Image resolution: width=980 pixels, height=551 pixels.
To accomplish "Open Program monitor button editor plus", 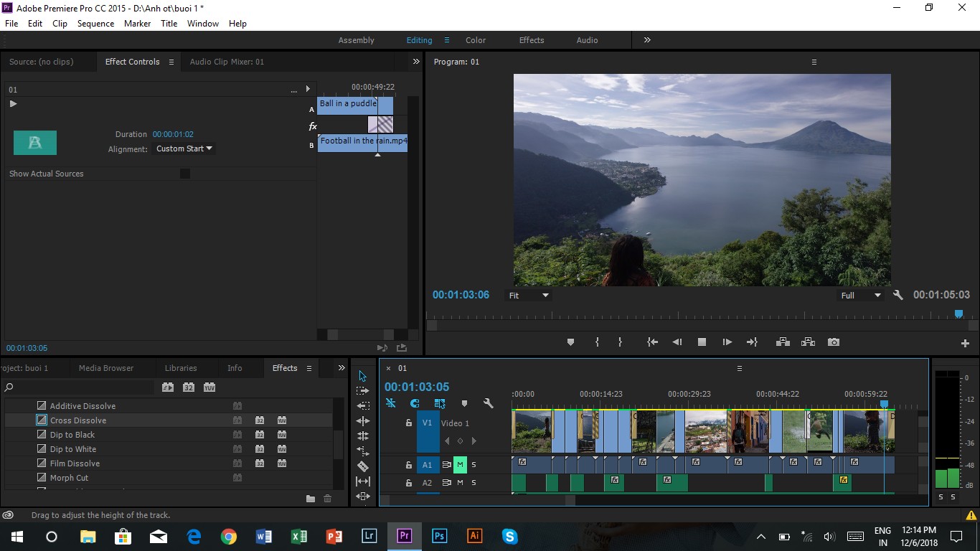I will coord(965,344).
